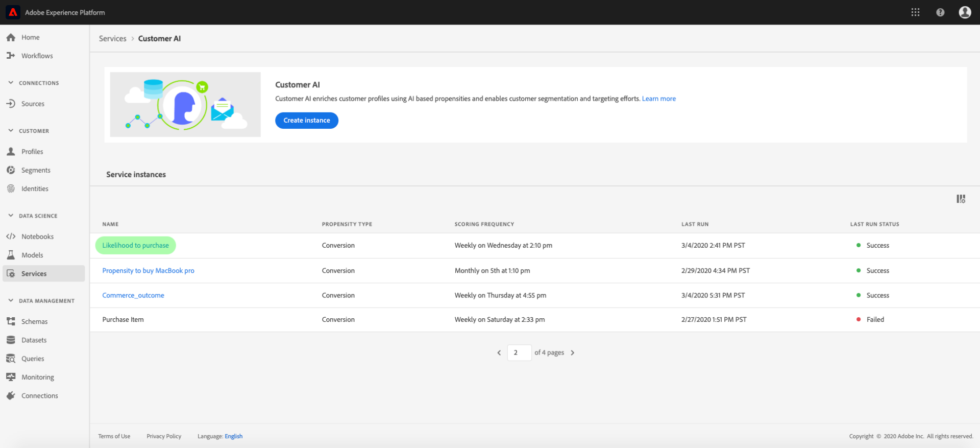Viewport: 980px width, 448px height.
Task: Click the Sources arrow icon
Action: (11, 104)
